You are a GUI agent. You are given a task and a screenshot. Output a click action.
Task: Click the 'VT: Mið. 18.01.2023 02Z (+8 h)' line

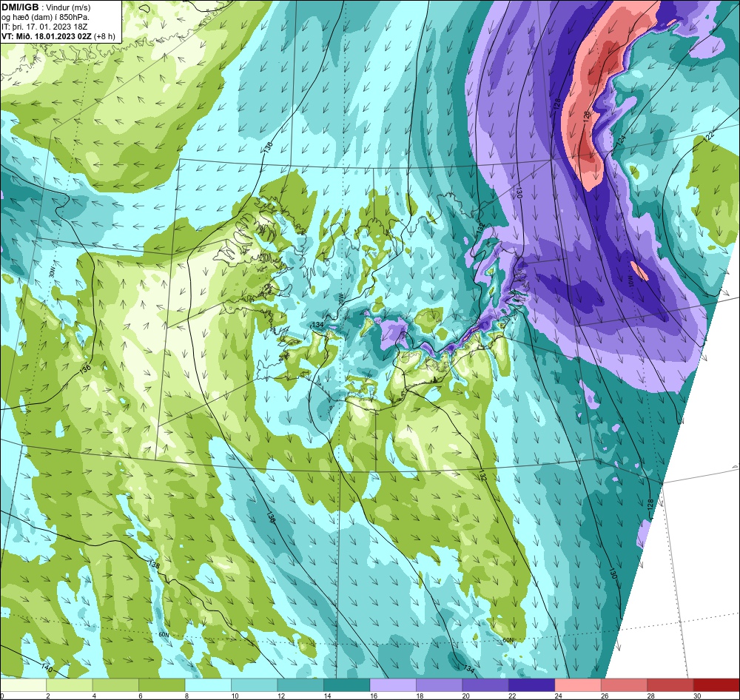[58, 36]
